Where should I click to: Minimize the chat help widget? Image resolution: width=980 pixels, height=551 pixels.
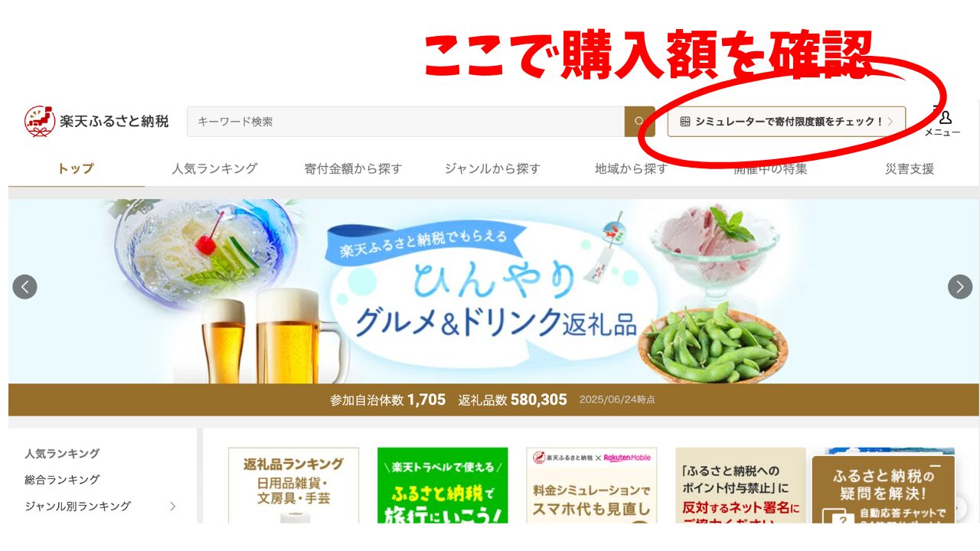pyautogui.click(x=935, y=466)
